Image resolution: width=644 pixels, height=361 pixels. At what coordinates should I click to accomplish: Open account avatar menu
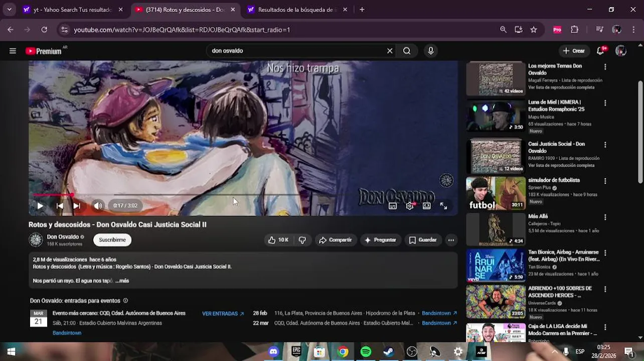[x=621, y=51]
